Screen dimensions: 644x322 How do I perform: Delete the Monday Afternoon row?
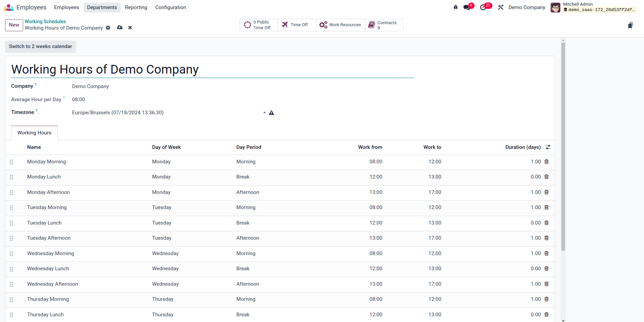(x=547, y=192)
